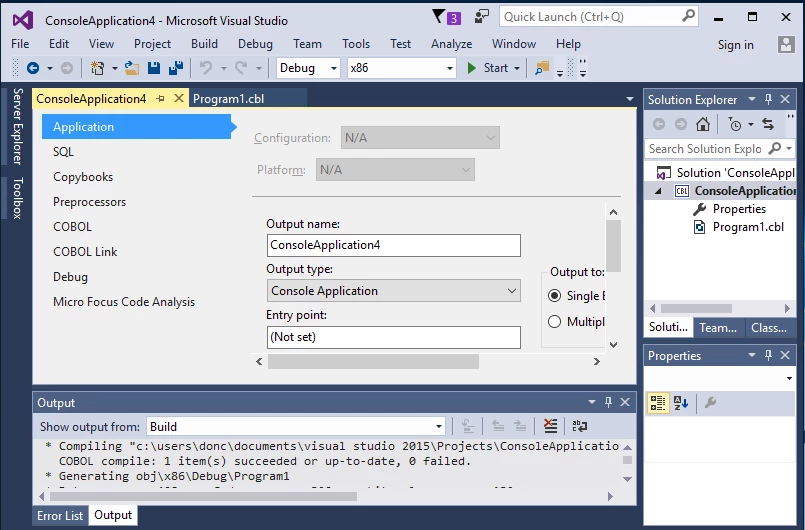Click the account avatar icon
Screen dimensions: 805x530
pos(786,44)
